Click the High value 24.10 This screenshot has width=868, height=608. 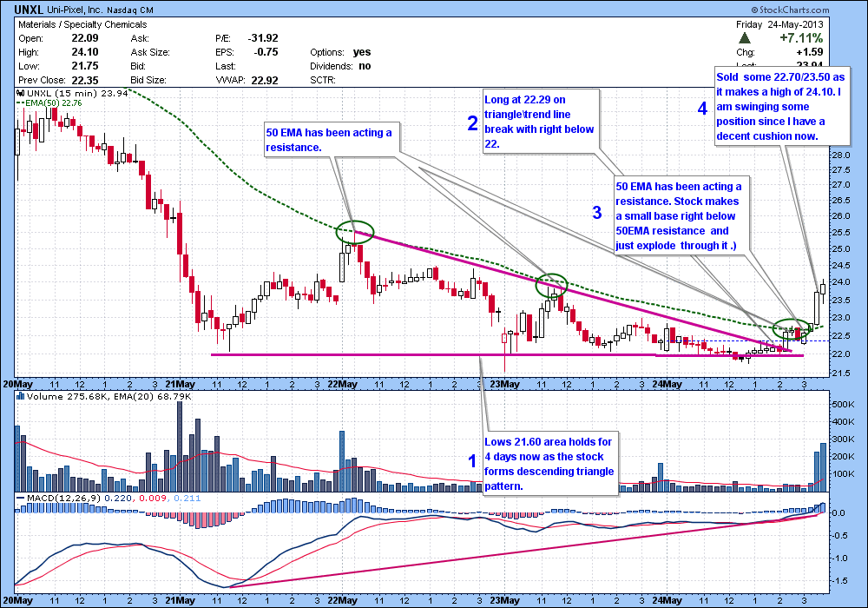click(85, 52)
